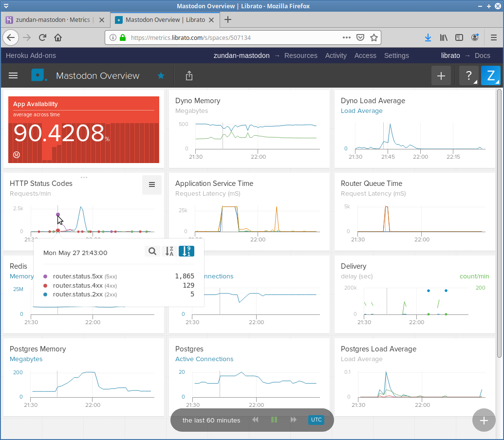This screenshot has height=440, width=504.
Task: Close the zundan-mastodon Metrics tab
Action: click(102, 20)
